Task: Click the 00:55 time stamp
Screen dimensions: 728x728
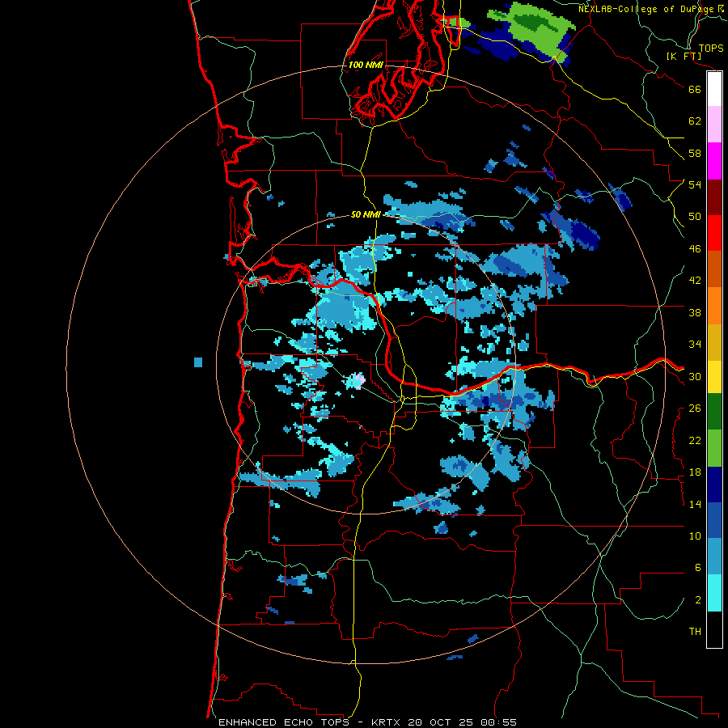Action: click(498, 722)
